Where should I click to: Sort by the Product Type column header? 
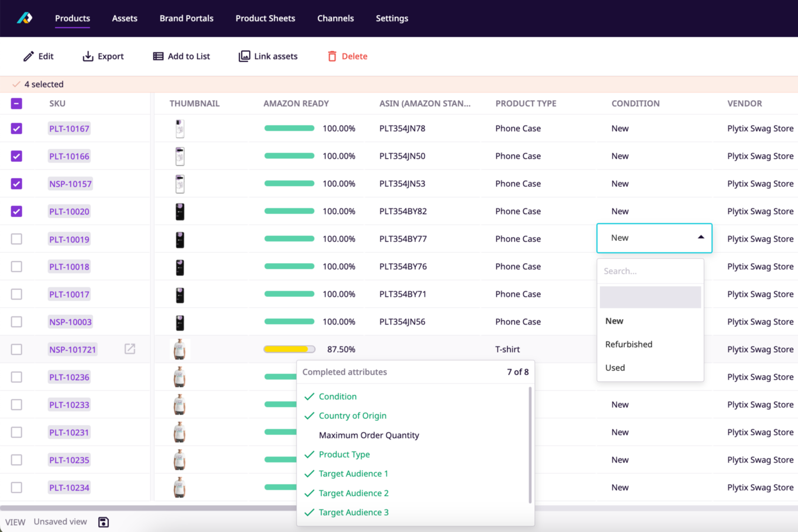point(526,103)
